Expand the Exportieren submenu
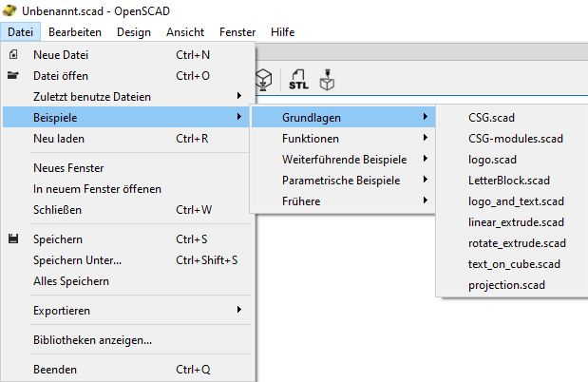The height and width of the screenshot is (382, 588). (133, 310)
